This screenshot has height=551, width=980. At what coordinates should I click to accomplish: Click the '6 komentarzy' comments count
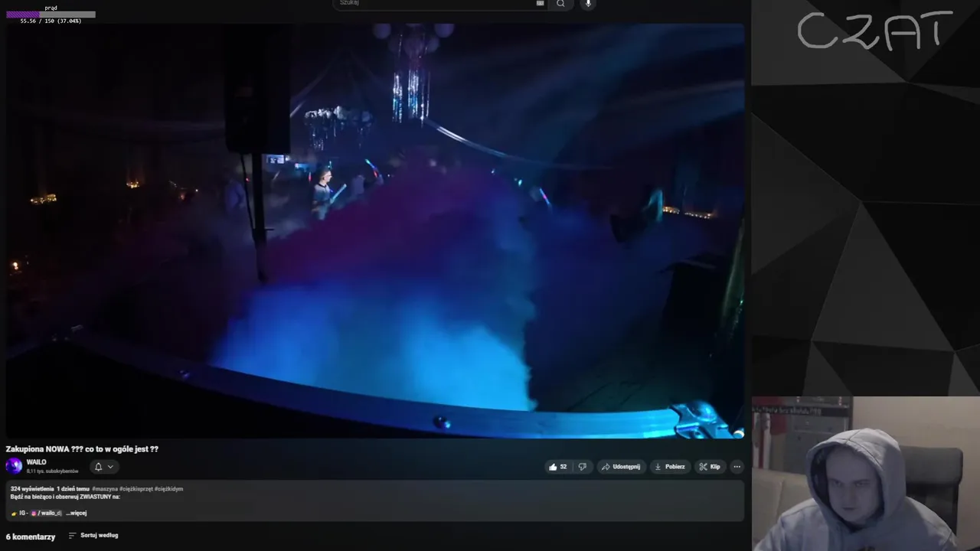(31, 536)
